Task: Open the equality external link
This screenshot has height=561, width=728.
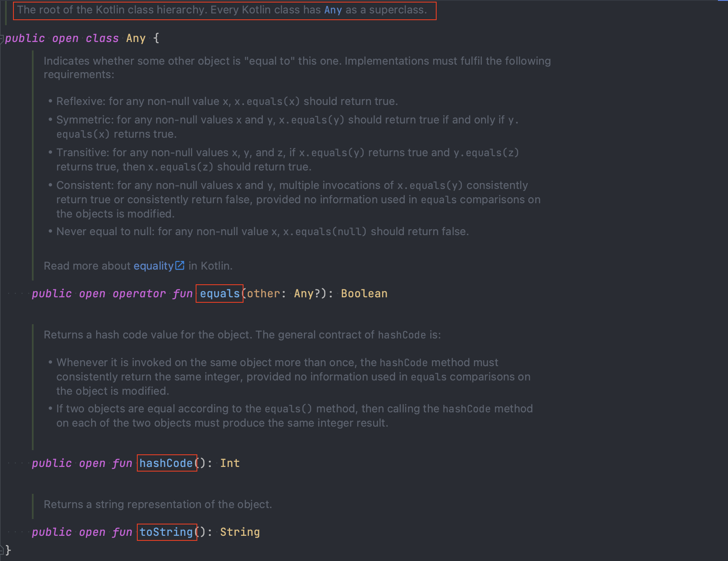Action: (x=154, y=266)
